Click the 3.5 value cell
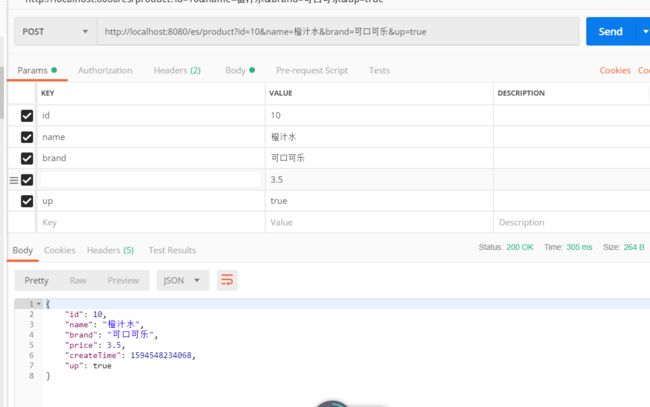The height and width of the screenshot is (407, 650). point(379,180)
